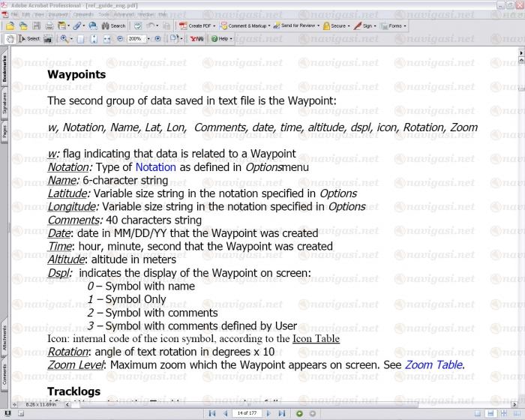Jump to the first page arrow

[212, 413]
